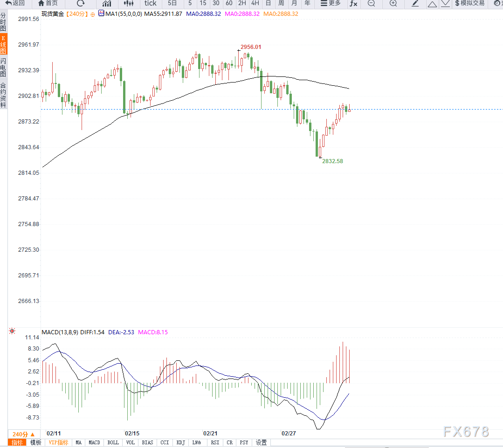Switch to the 模板 tab
This screenshot has width=503, height=448.
click(36, 442)
